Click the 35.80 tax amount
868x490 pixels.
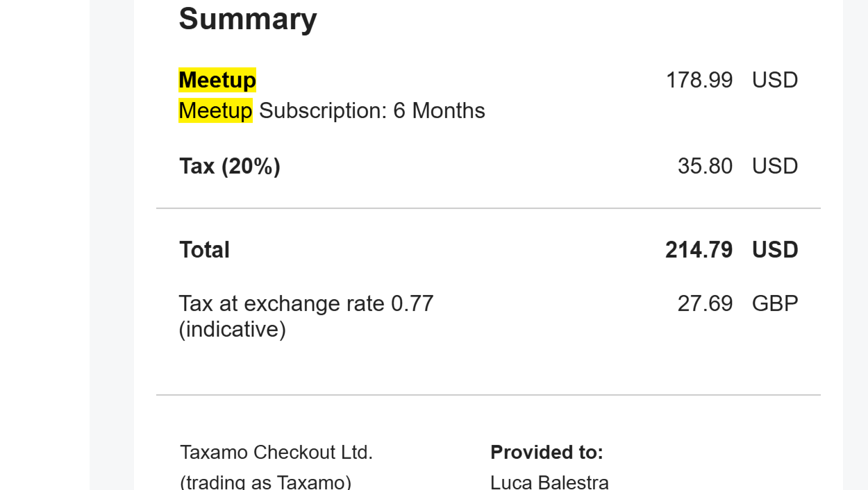point(704,167)
